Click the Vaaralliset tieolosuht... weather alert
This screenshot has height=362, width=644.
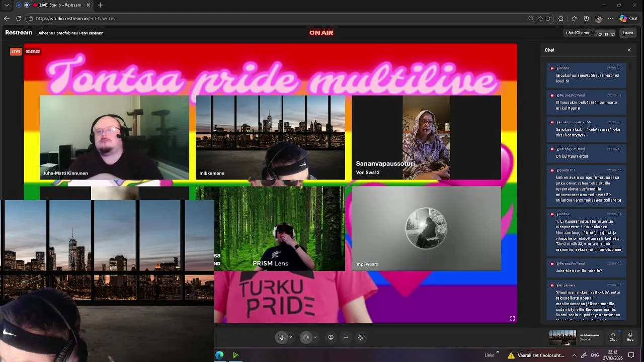point(535,355)
